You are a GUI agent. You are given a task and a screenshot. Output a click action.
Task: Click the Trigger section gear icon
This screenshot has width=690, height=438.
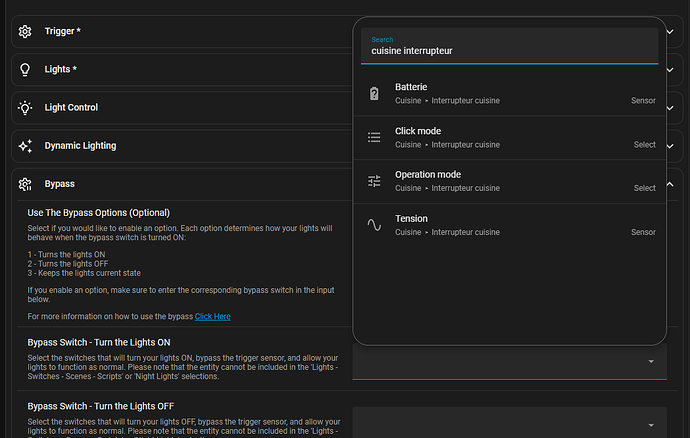coord(25,31)
